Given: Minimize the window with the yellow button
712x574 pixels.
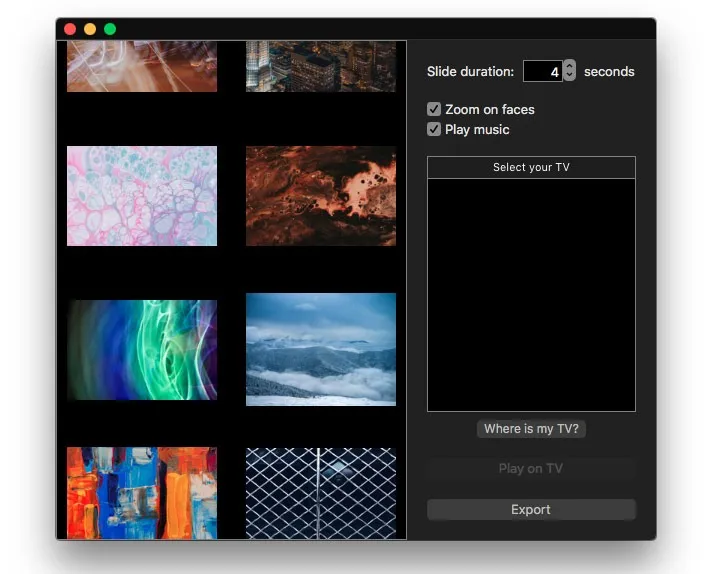Looking at the screenshot, I should (x=90, y=29).
